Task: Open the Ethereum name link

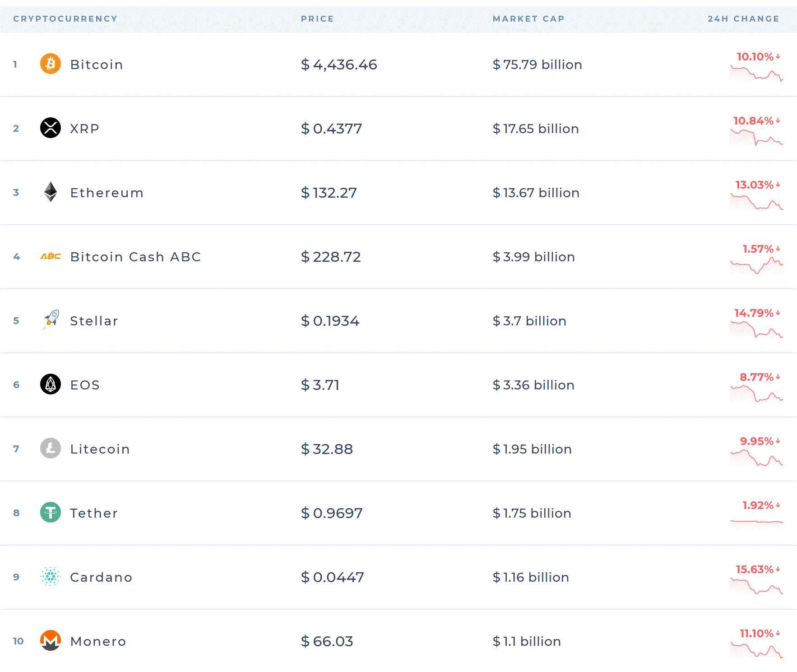Action: point(107,193)
